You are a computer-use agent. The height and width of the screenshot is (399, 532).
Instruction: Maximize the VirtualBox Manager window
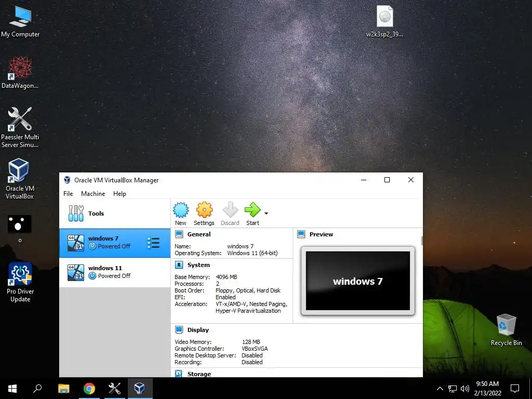click(x=387, y=180)
